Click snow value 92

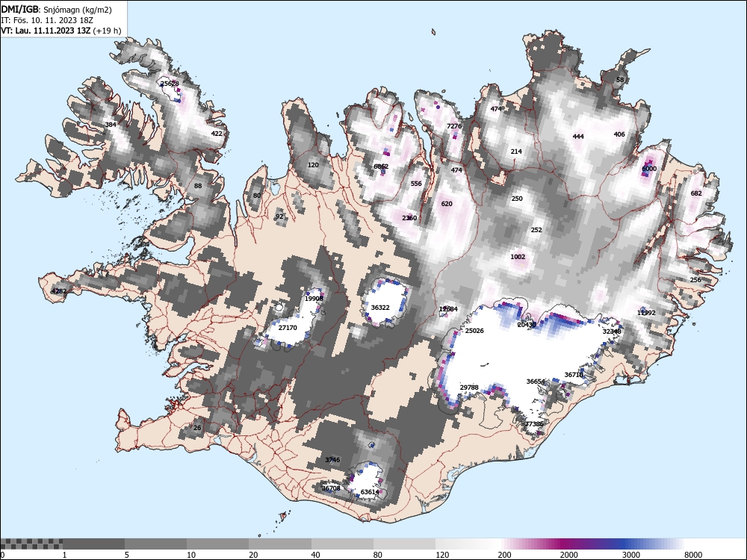pos(279,217)
